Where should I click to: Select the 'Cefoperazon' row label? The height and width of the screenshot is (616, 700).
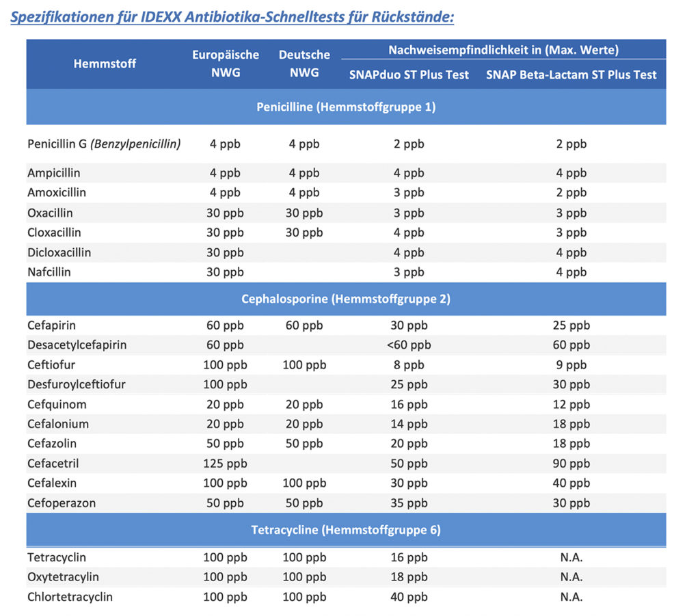tap(61, 503)
